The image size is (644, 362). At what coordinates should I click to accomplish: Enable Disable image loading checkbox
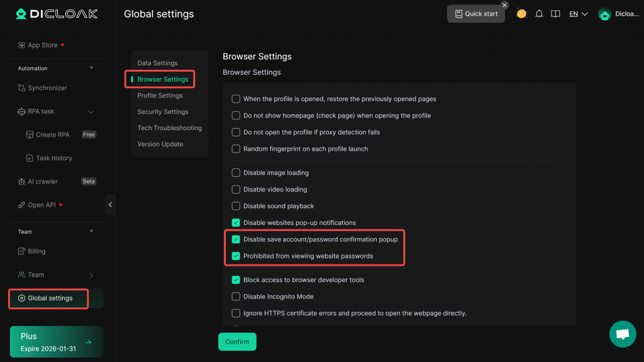pyautogui.click(x=236, y=173)
